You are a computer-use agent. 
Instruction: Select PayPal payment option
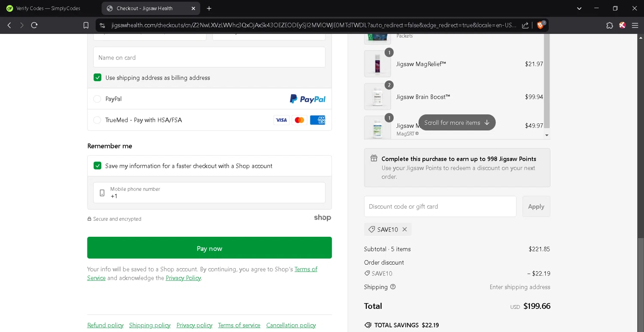click(x=97, y=99)
